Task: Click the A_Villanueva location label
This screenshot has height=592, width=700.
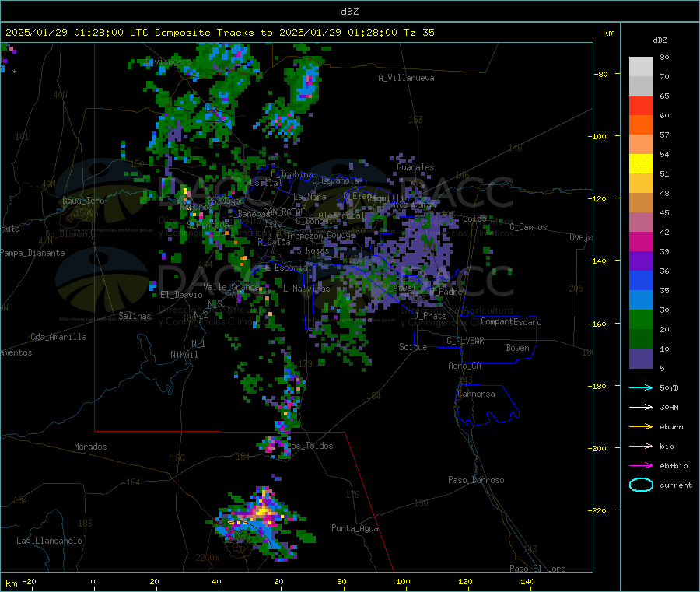Action: [406, 78]
